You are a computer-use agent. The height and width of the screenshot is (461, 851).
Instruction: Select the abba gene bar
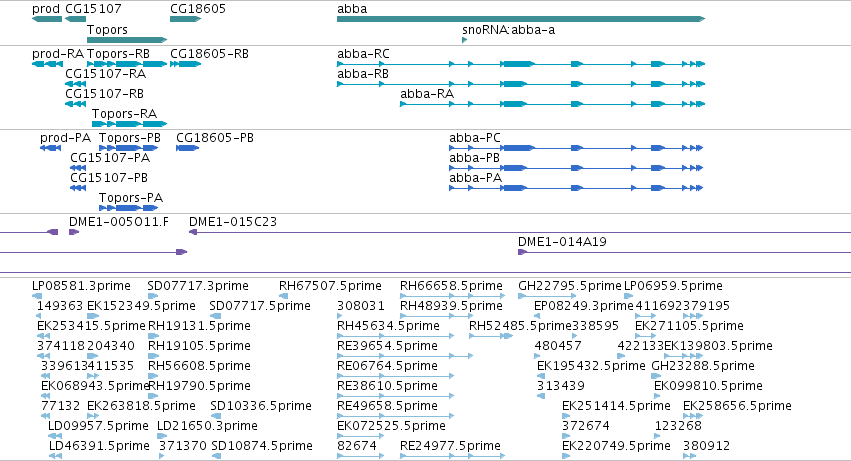[x=521, y=19]
